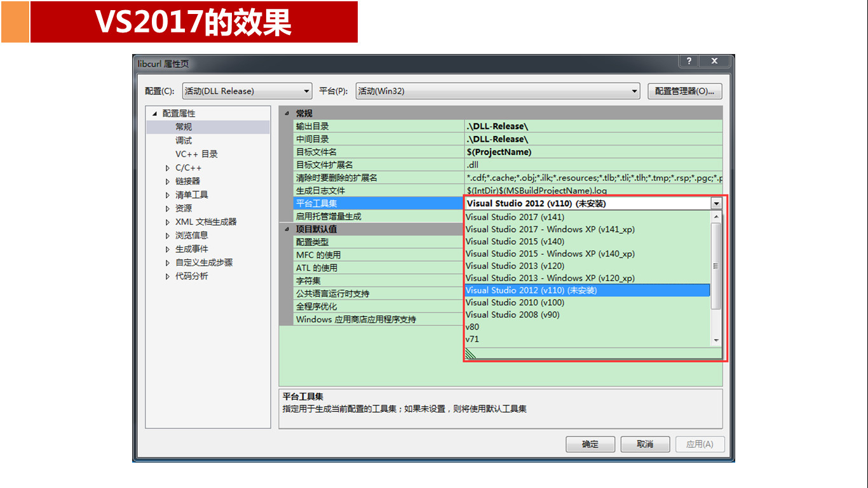Viewport: 868px width, 488px height.
Task: Select the 常规 node in the left tree
Action: point(184,127)
